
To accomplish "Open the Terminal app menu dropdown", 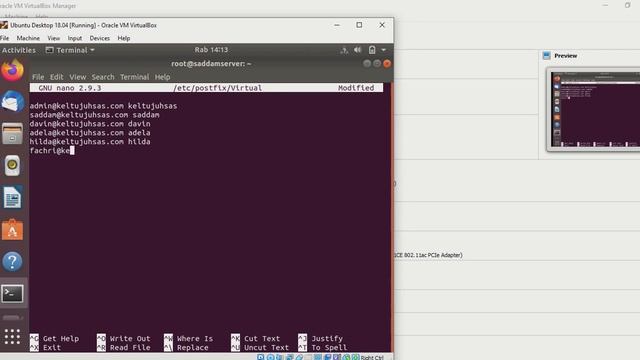I will (x=70, y=50).
